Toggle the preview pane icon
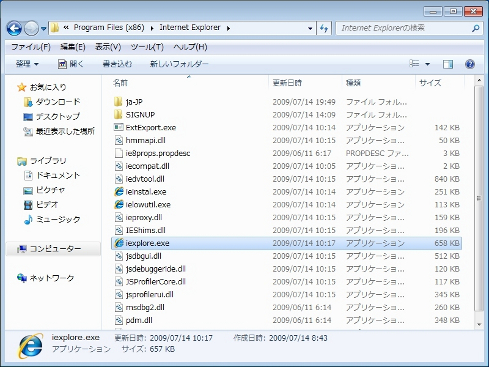 (448, 64)
